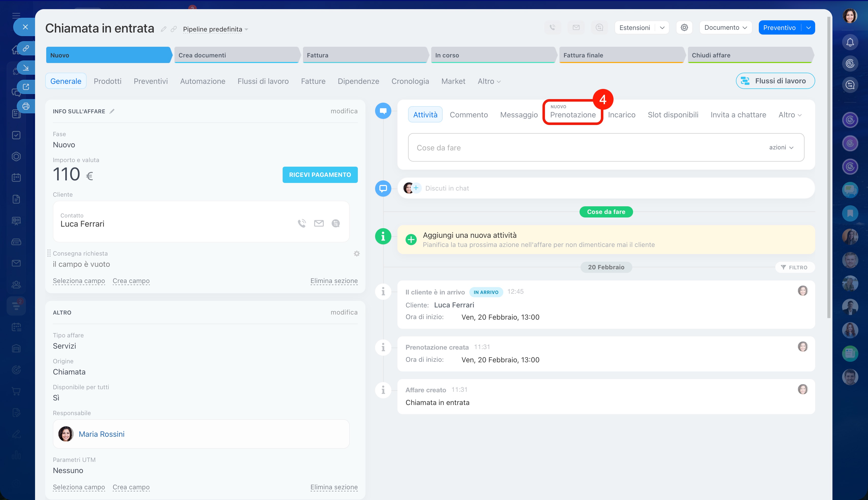Click the email icon in contact card
This screenshot has height=500, width=868.
tap(319, 224)
